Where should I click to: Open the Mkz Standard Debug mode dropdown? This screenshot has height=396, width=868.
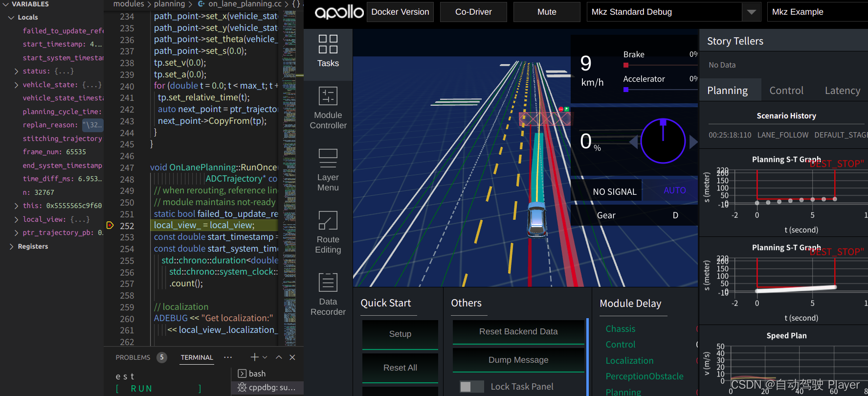(x=673, y=12)
